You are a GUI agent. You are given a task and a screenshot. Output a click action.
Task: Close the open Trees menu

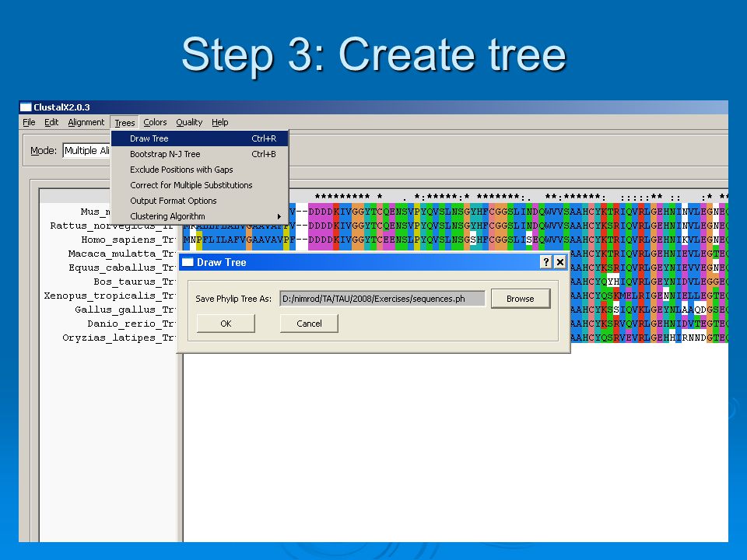pos(124,123)
